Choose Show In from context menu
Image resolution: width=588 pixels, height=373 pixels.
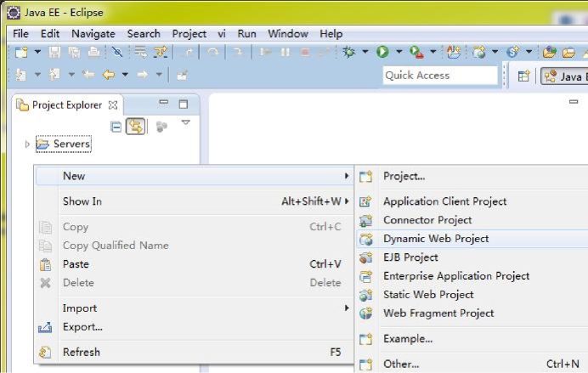coord(195,201)
